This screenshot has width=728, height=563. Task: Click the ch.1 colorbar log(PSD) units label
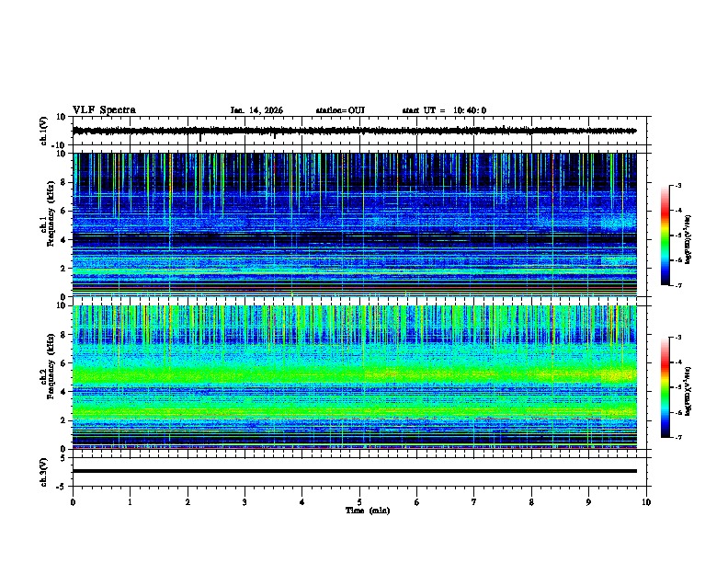click(688, 239)
